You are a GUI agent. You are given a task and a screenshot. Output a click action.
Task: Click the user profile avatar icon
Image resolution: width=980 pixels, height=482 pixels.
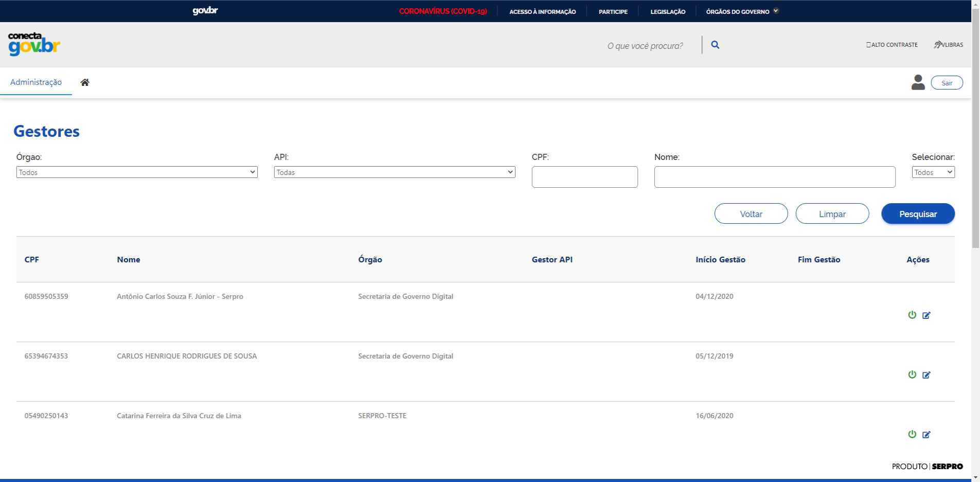(918, 82)
